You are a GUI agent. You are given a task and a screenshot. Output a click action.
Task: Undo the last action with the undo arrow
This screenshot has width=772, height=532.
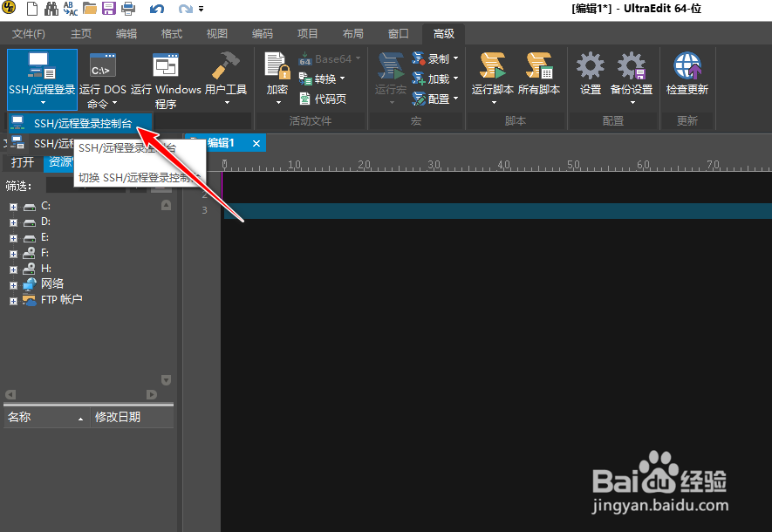pyautogui.click(x=156, y=9)
